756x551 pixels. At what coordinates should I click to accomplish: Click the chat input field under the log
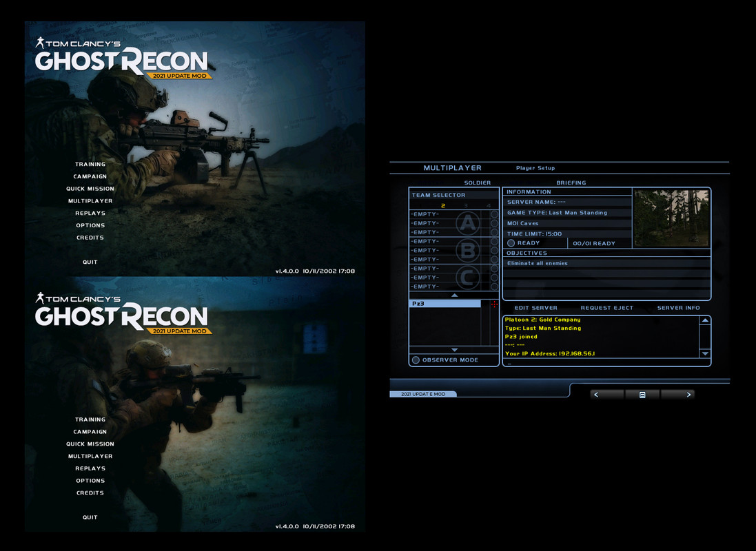tap(606, 363)
